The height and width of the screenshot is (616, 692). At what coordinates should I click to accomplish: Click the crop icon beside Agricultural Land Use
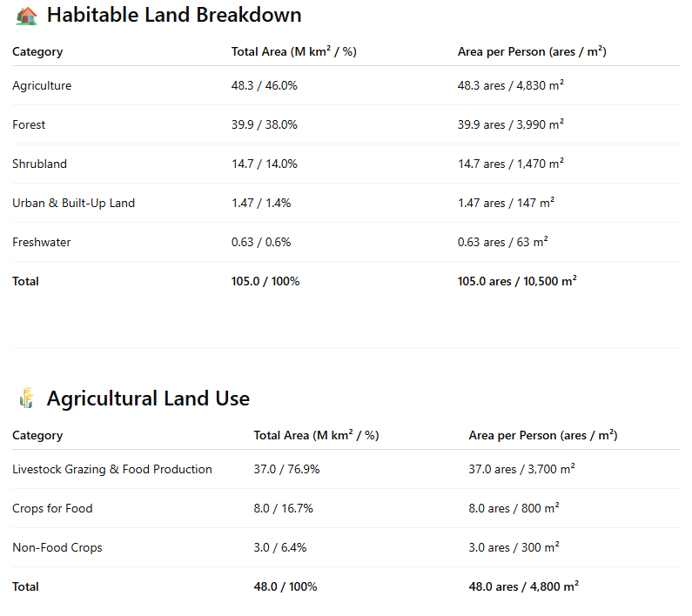click(27, 399)
